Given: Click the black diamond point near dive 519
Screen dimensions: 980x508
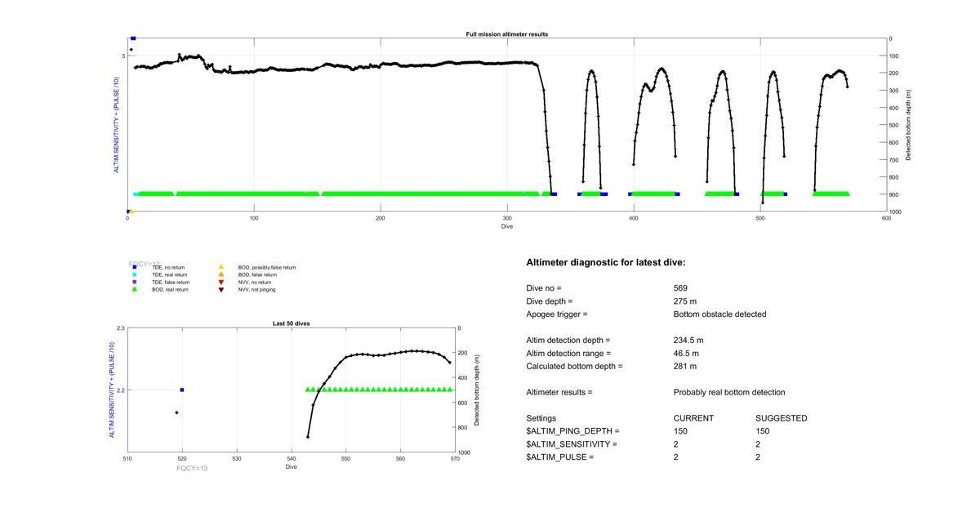Looking at the screenshot, I should tap(176, 412).
